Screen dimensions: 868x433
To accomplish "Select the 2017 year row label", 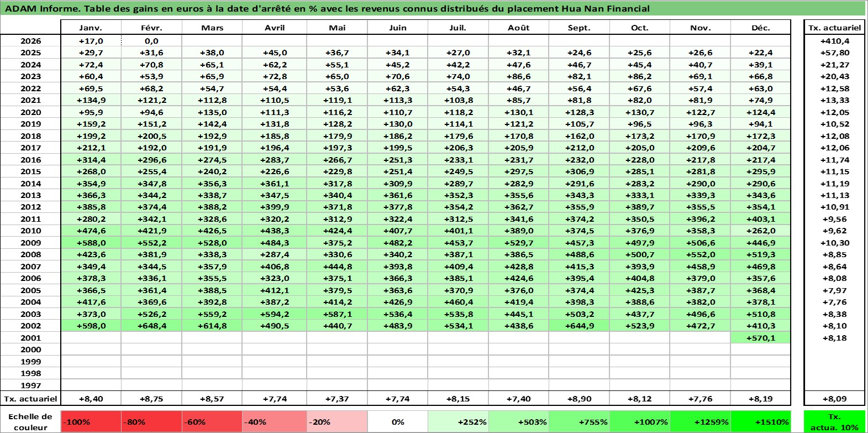I will tap(30, 148).
